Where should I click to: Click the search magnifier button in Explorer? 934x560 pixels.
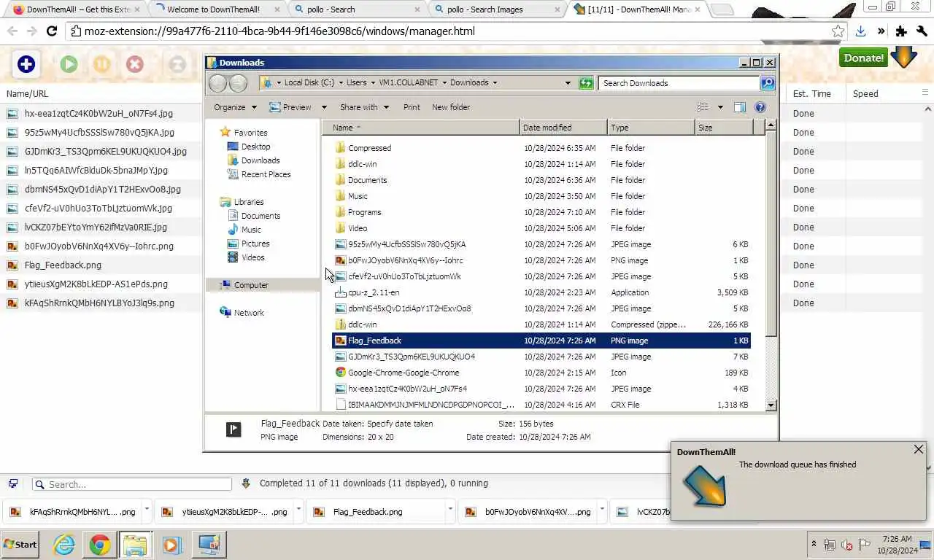click(768, 83)
